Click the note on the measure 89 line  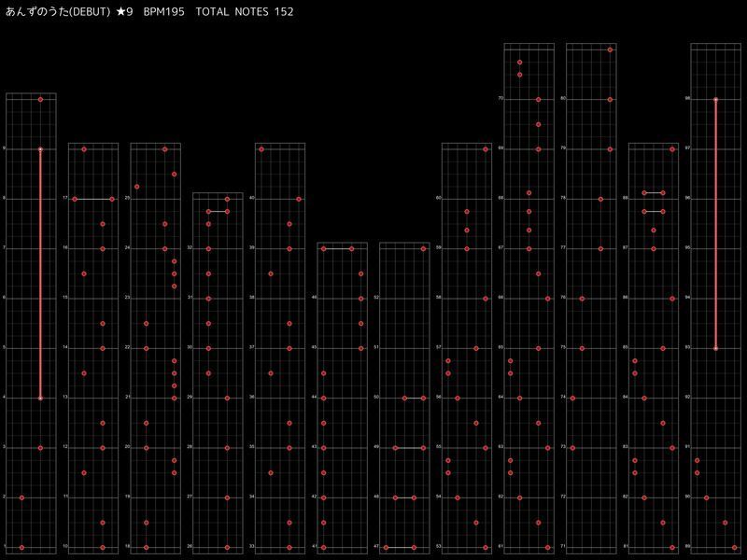pyautogui.click(x=734, y=547)
